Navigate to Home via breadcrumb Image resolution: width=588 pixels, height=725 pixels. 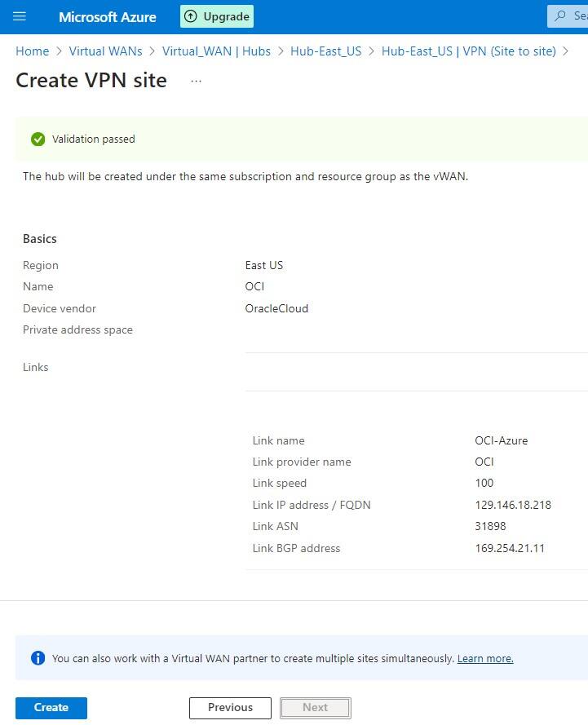32,51
